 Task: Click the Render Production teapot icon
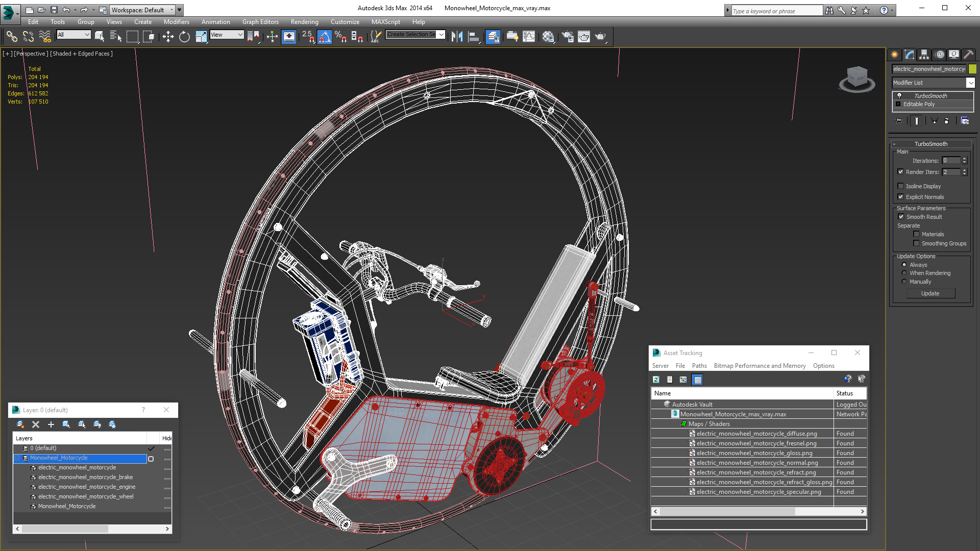601,36
